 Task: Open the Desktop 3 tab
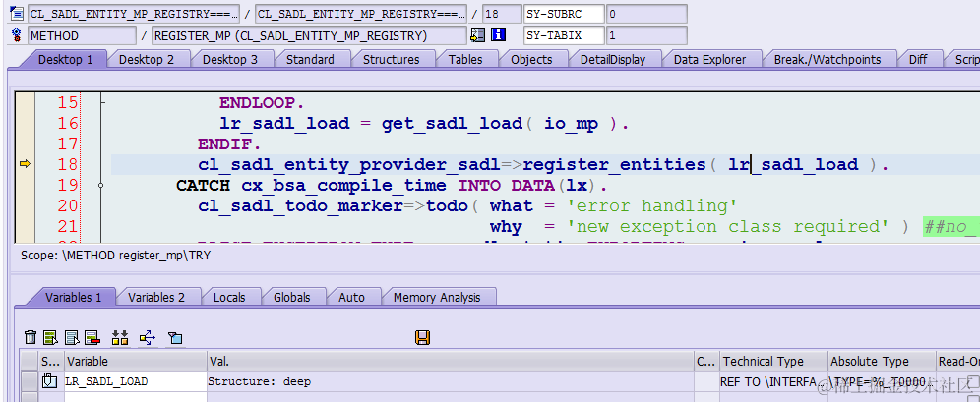click(229, 59)
